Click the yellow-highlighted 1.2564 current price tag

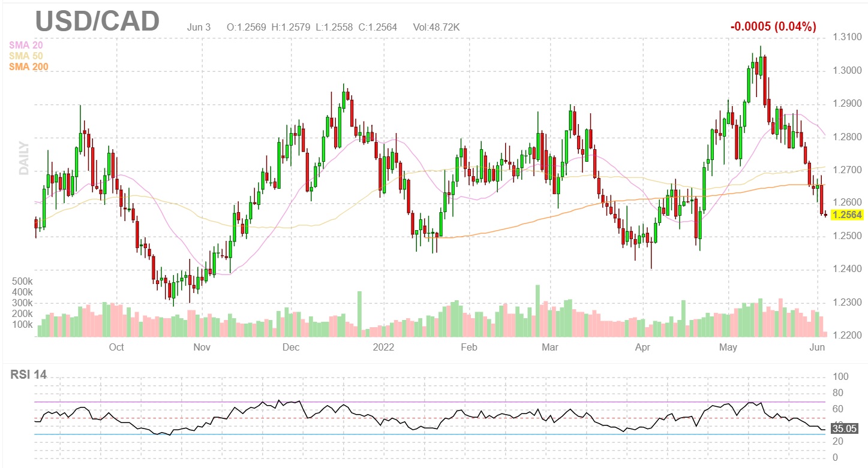click(x=847, y=215)
